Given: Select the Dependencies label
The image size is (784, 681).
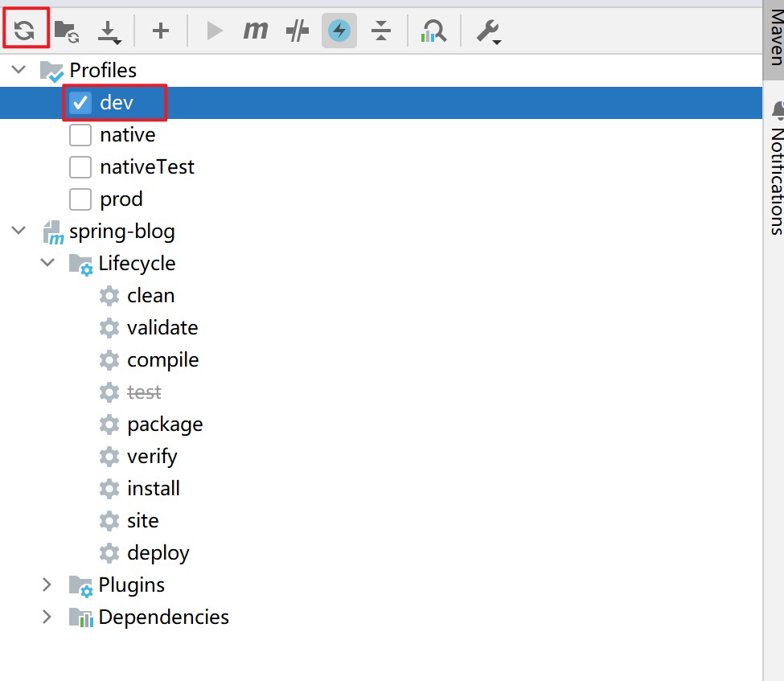Looking at the screenshot, I should 163,617.
